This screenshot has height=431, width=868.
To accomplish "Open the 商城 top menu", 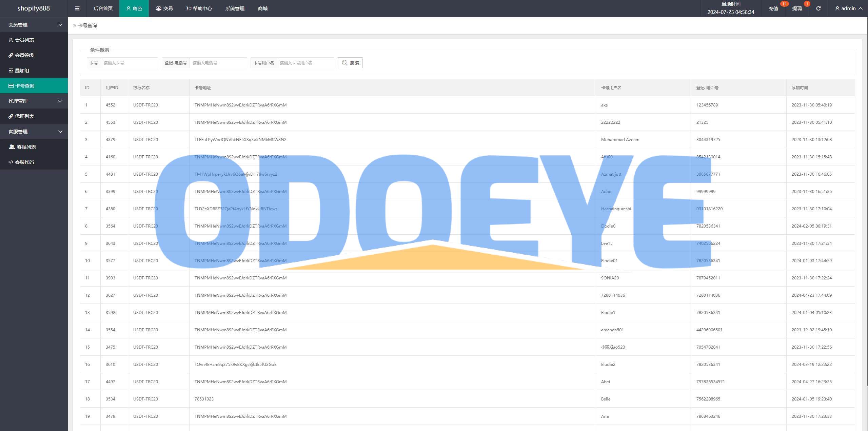I will click(263, 8).
